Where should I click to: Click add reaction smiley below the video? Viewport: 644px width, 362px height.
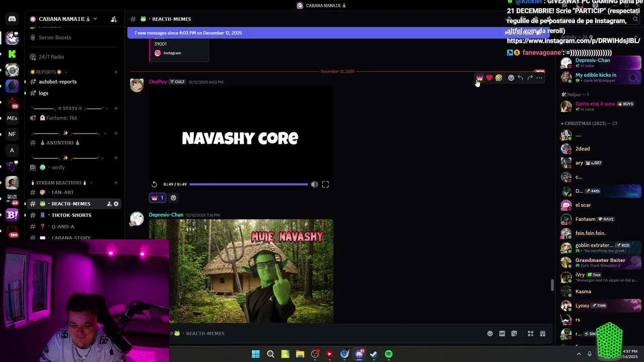coord(173,198)
